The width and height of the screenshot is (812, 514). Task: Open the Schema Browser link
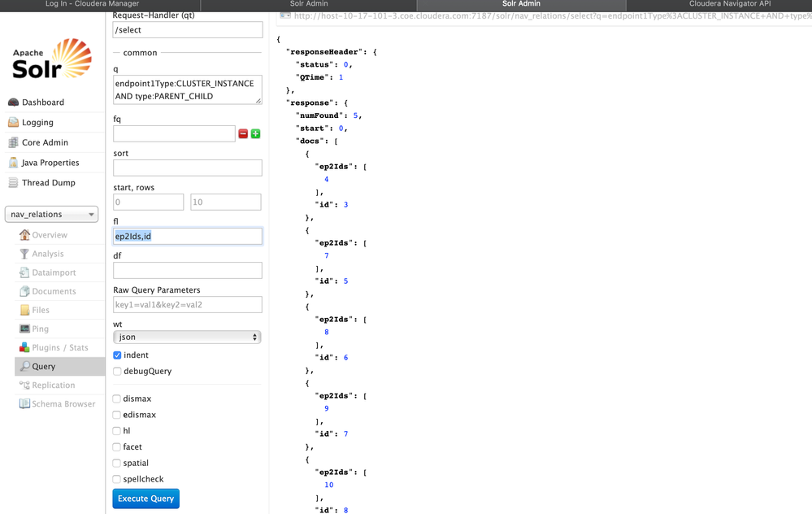[x=63, y=403]
